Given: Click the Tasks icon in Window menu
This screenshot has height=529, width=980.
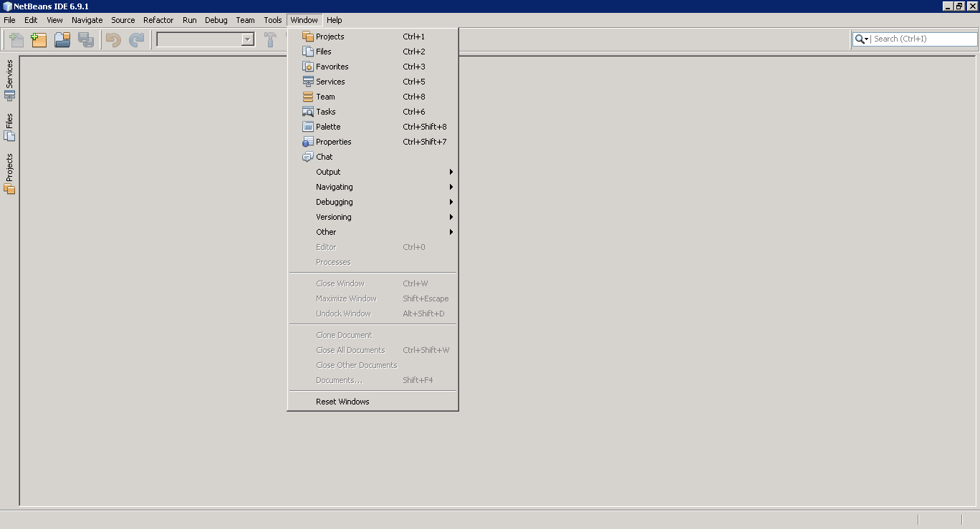Looking at the screenshot, I should pyautogui.click(x=308, y=112).
